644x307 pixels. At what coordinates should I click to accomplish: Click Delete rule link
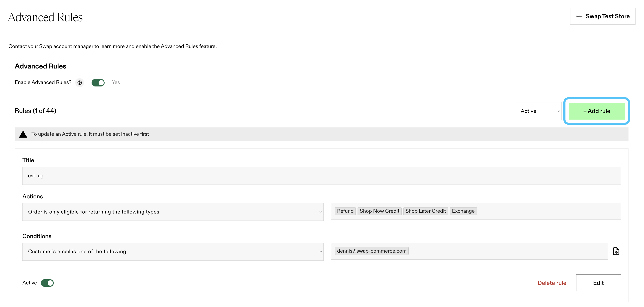click(552, 283)
